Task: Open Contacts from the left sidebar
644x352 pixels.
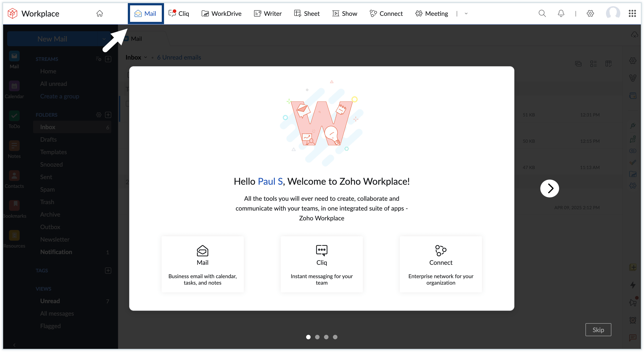Action: pyautogui.click(x=14, y=179)
